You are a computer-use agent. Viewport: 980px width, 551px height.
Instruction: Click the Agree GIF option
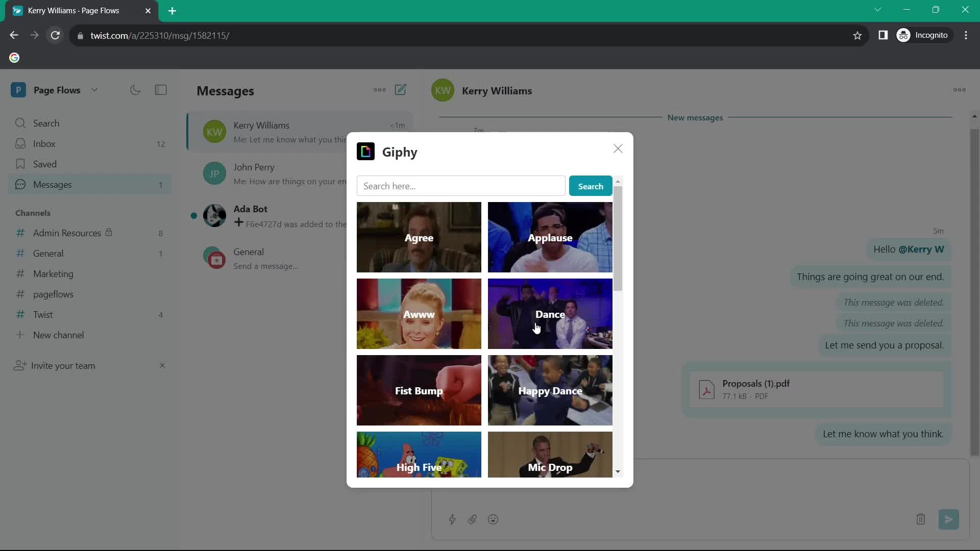pos(419,237)
